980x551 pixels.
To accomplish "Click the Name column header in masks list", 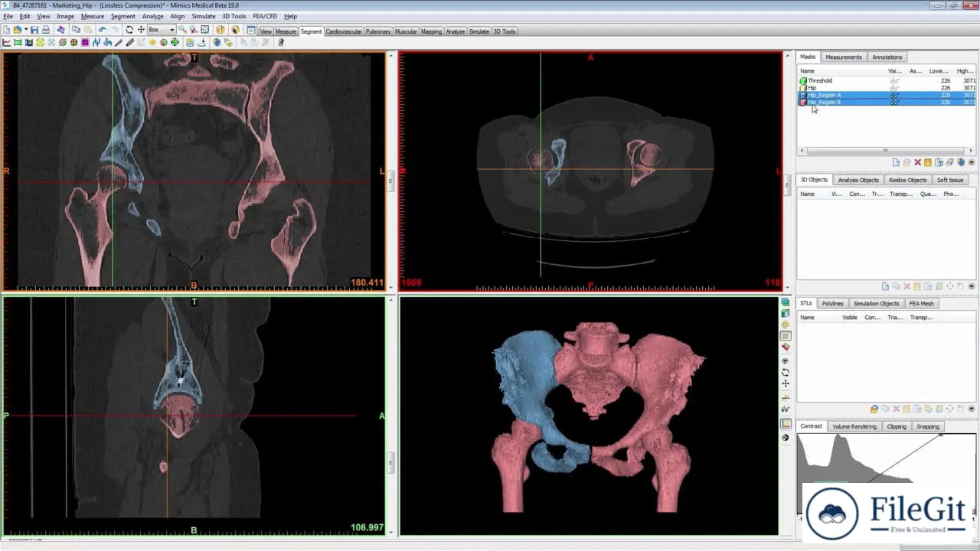I will point(808,70).
